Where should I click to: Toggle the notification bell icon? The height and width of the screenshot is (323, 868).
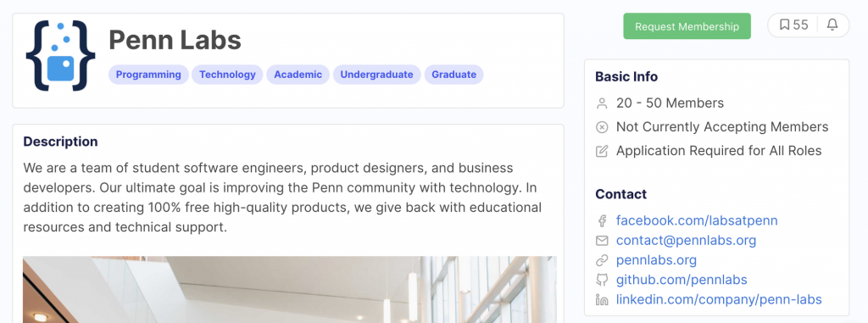click(x=832, y=25)
